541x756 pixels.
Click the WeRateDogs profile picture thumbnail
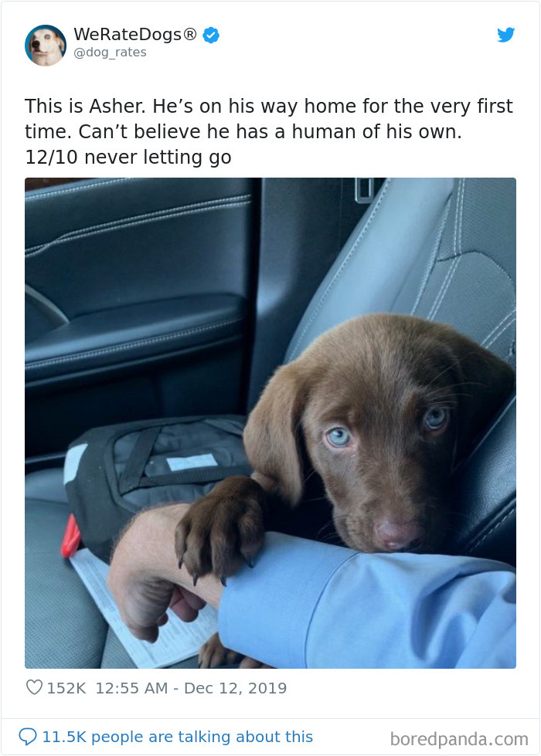click(x=45, y=44)
